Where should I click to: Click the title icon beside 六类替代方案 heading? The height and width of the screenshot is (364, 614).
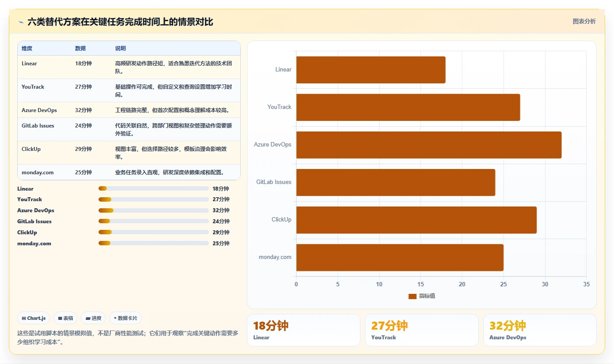[x=21, y=22]
